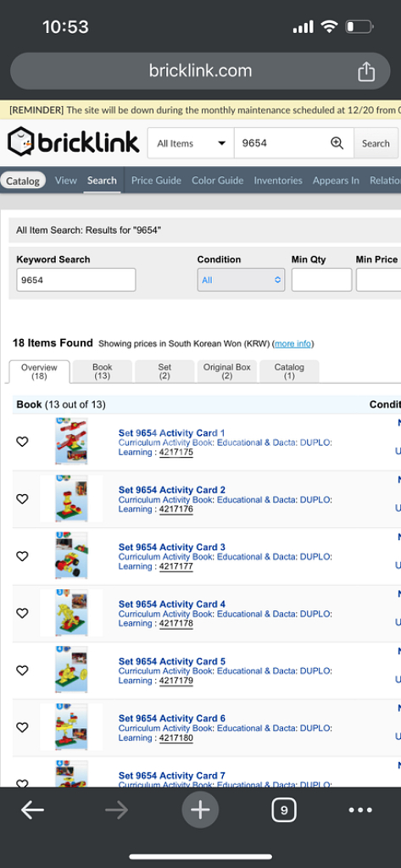
Task: Open the All Items category dropdown
Action: pos(191,142)
